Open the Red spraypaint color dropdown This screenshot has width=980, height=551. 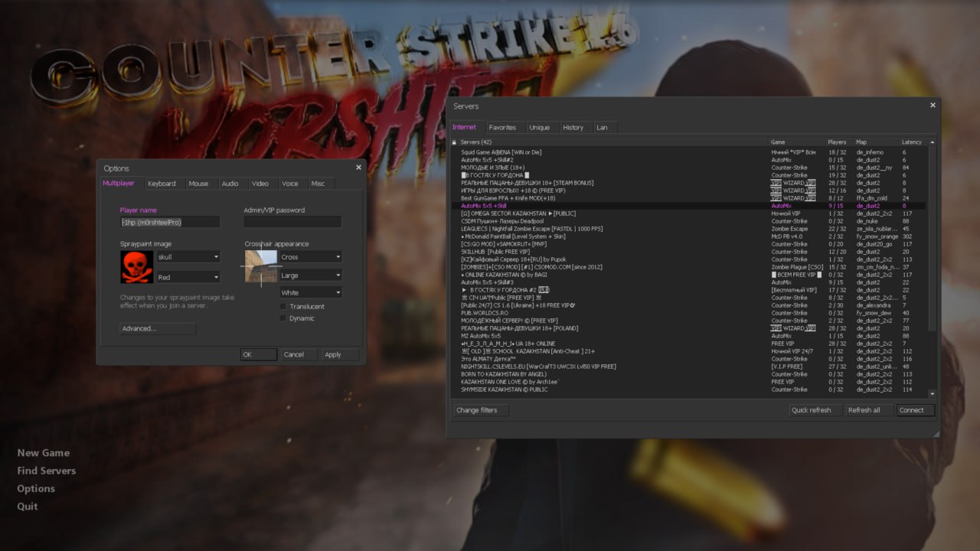tap(188, 277)
